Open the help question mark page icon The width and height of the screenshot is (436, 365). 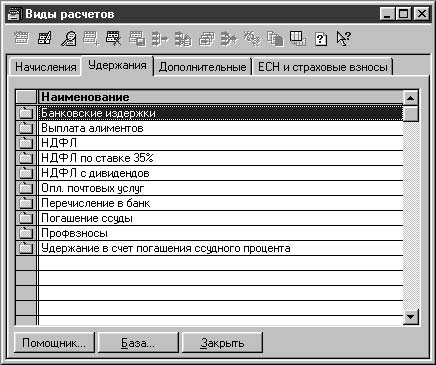(x=321, y=39)
